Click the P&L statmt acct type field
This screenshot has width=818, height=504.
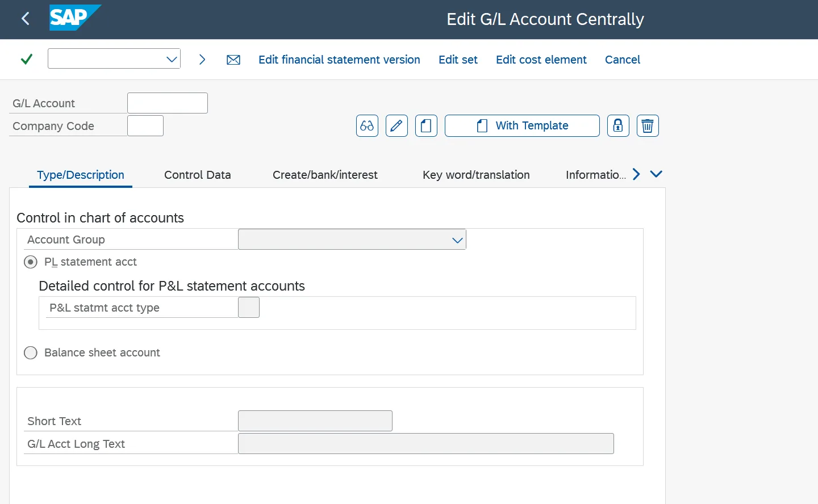pyautogui.click(x=249, y=307)
